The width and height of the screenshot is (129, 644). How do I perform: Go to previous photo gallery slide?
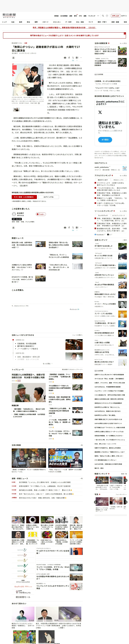pyautogui.click(x=96, y=502)
